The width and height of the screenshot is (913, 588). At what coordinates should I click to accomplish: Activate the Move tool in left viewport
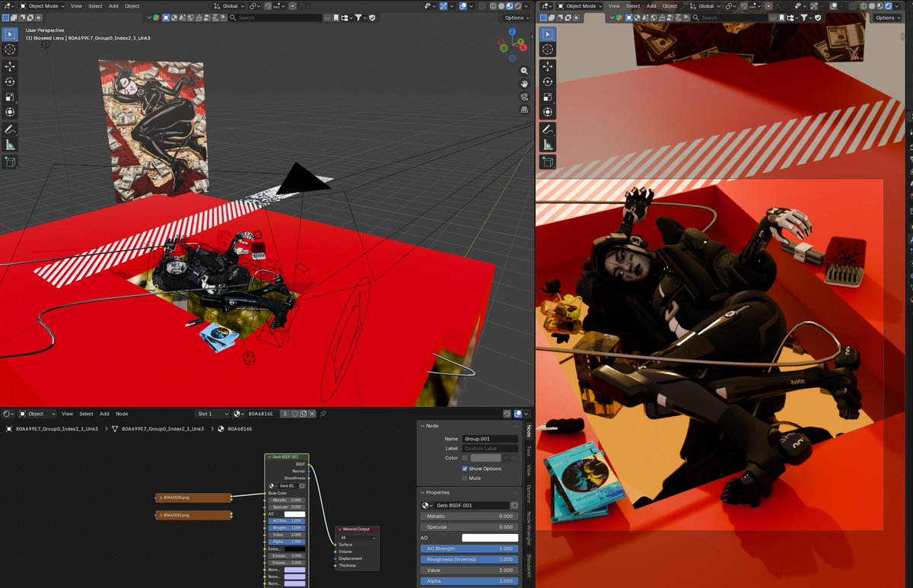(x=10, y=66)
